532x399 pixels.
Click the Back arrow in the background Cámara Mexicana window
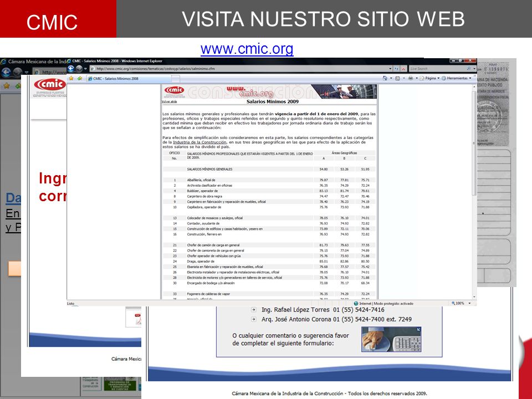(x=6, y=72)
